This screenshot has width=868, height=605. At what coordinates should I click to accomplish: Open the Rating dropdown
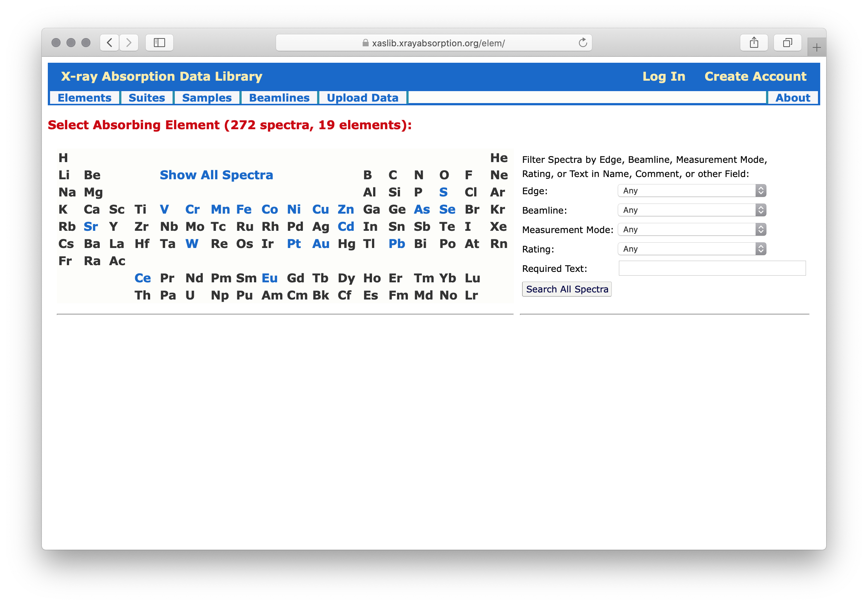point(692,249)
